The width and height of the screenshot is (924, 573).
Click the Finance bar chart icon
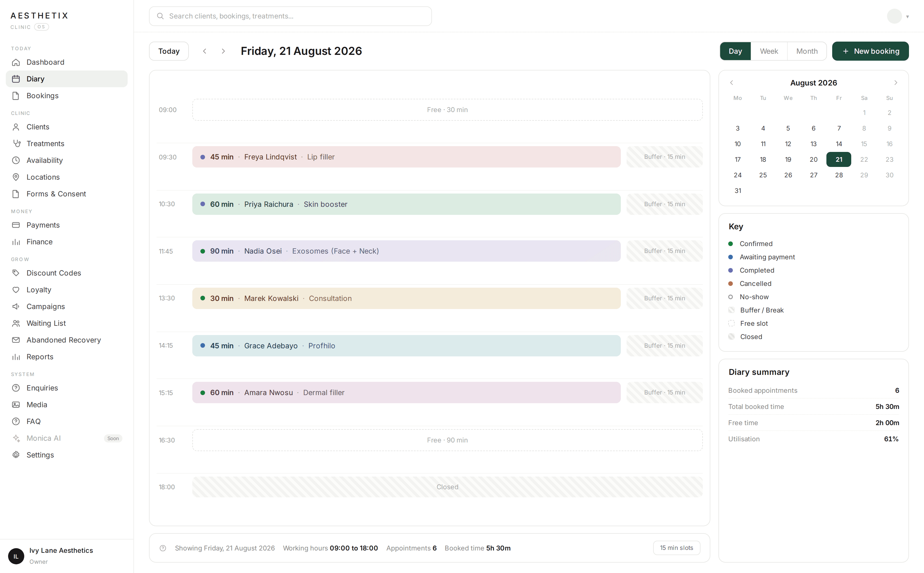click(16, 242)
